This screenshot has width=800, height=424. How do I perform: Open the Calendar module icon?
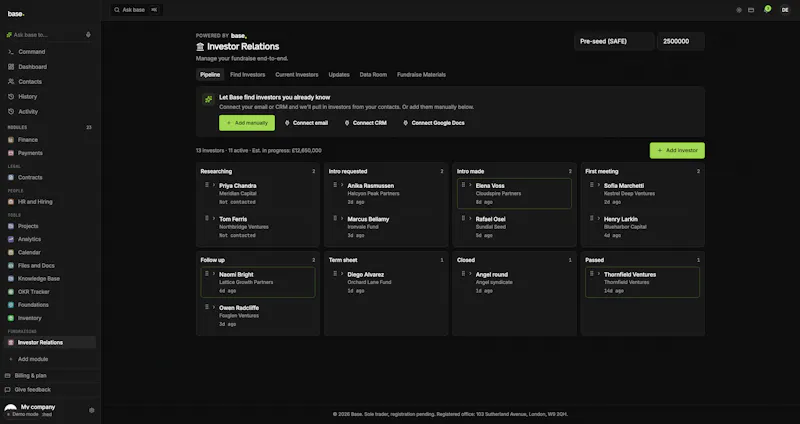(x=11, y=253)
